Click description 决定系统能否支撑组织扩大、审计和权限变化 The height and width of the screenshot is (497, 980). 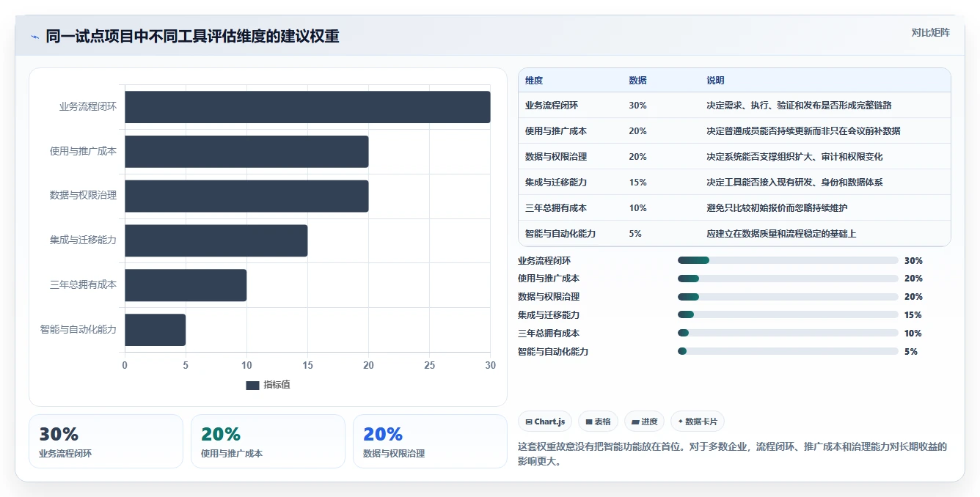point(794,157)
